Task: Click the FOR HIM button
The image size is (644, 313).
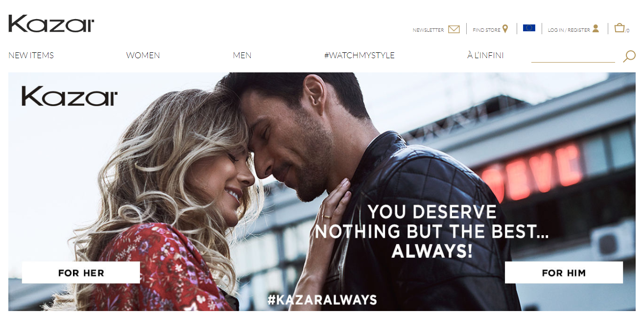Action: [564, 272]
